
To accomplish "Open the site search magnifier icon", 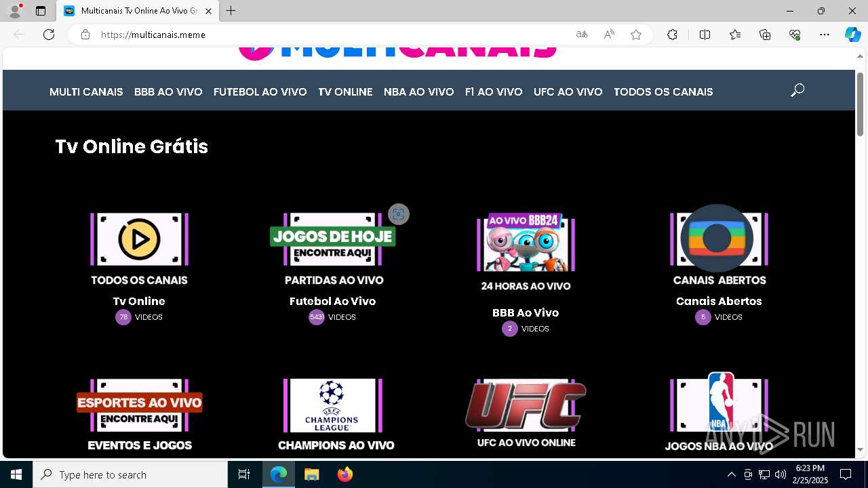I will pos(797,90).
